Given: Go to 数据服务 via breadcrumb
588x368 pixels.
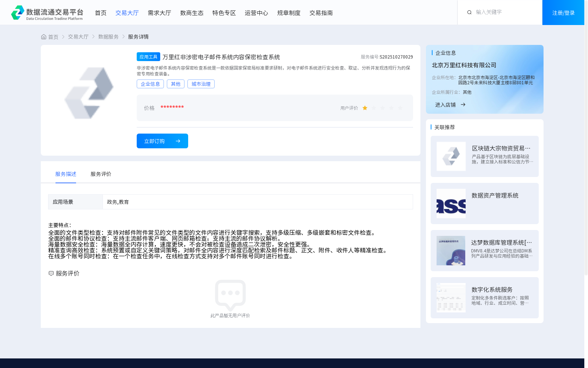Looking at the screenshot, I should pos(108,37).
